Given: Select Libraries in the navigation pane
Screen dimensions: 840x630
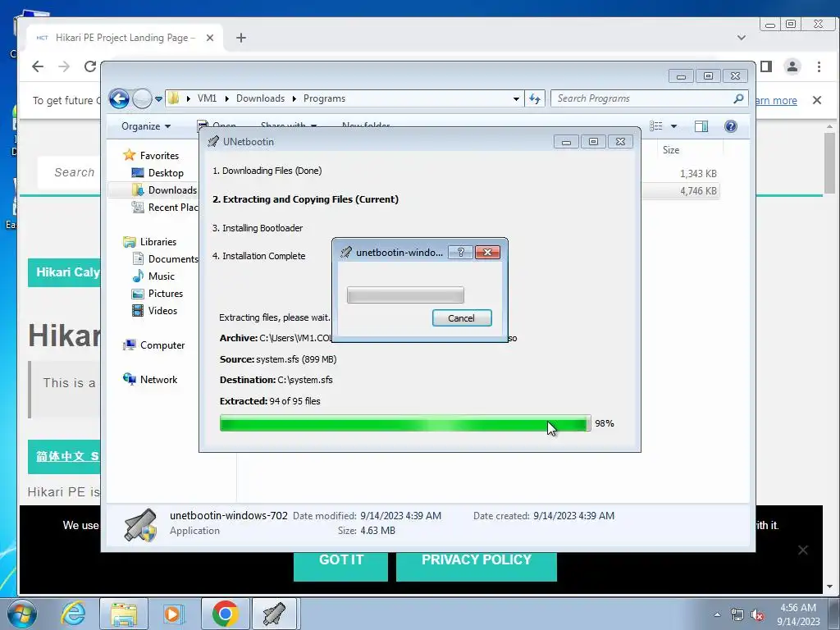Looking at the screenshot, I should (x=150, y=242).
